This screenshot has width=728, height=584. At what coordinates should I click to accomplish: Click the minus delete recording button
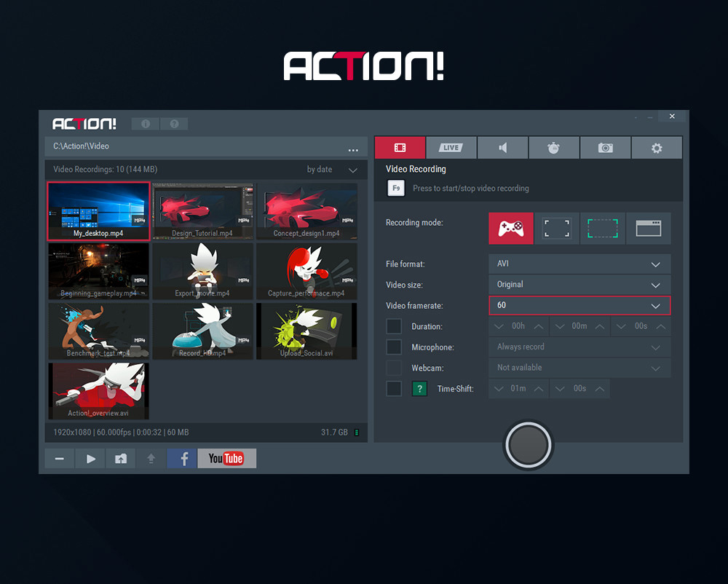click(x=60, y=459)
